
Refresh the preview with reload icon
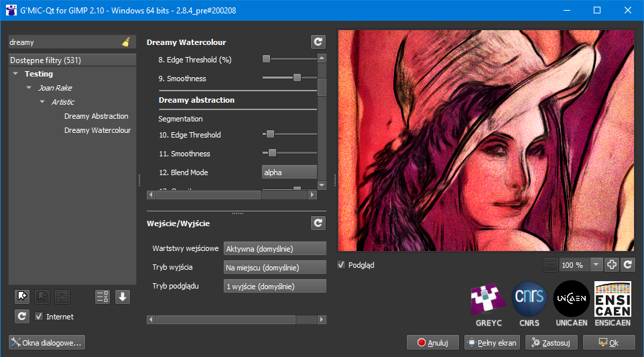tap(628, 265)
